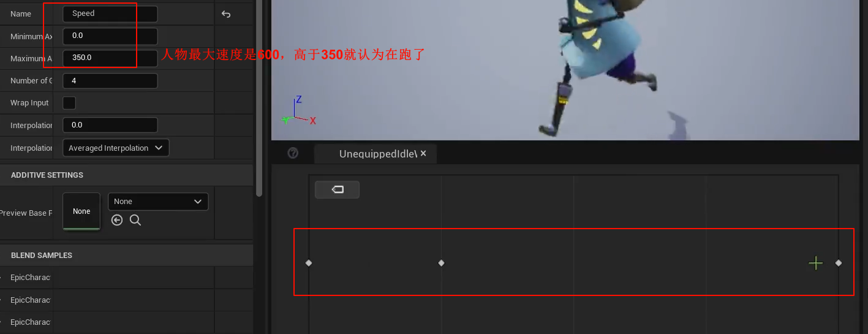Select the leftmost blend sample diamond
Screen dimensions: 868x334
(x=309, y=263)
